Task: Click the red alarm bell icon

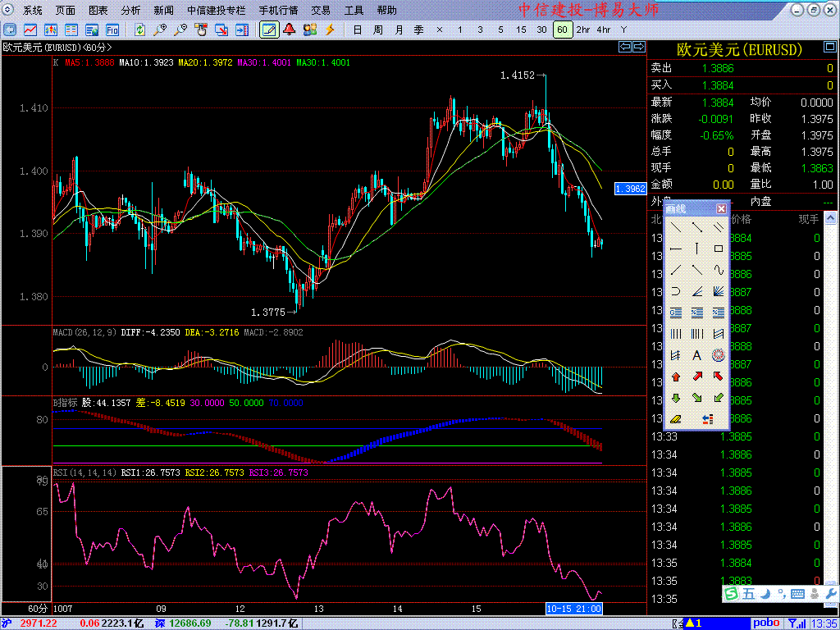Action: pos(290,30)
